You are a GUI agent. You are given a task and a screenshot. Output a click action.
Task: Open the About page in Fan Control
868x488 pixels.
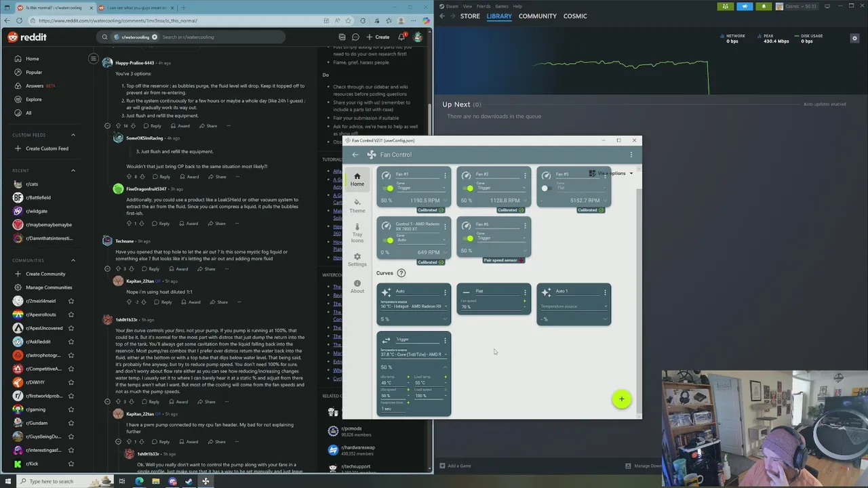[357, 287]
